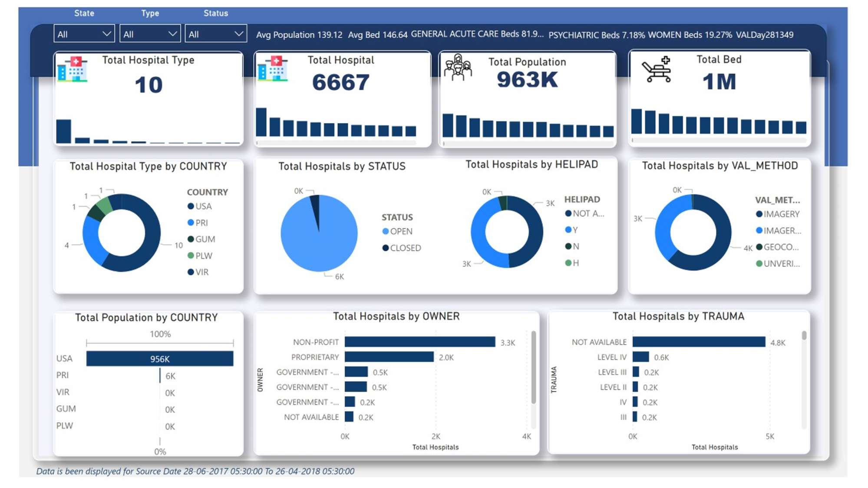Screen dimensions: 868x488
Task: Click the hospital icon on Total Hospital Type card
Action: (x=73, y=69)
